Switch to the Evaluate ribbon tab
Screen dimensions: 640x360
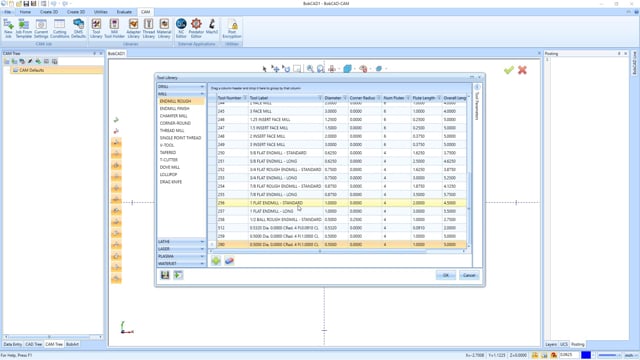pyautogui.click(x=124, y=12)
